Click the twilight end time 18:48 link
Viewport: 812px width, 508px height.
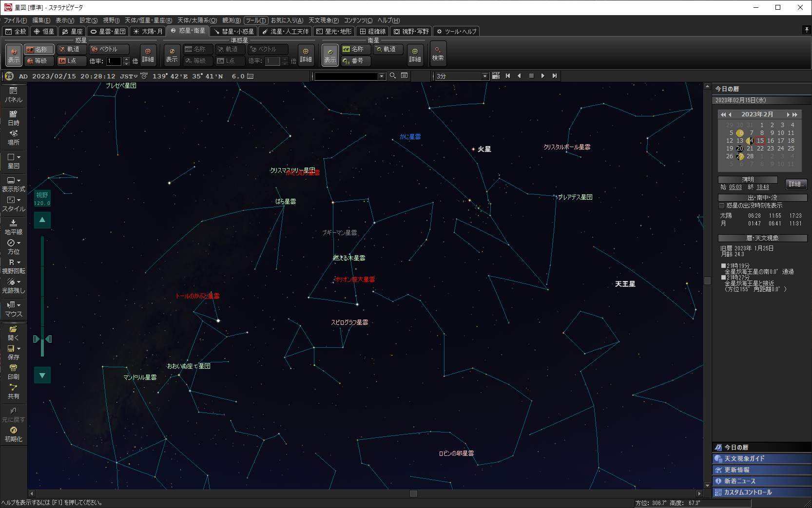pyautogui.click(x=763, y=187)
